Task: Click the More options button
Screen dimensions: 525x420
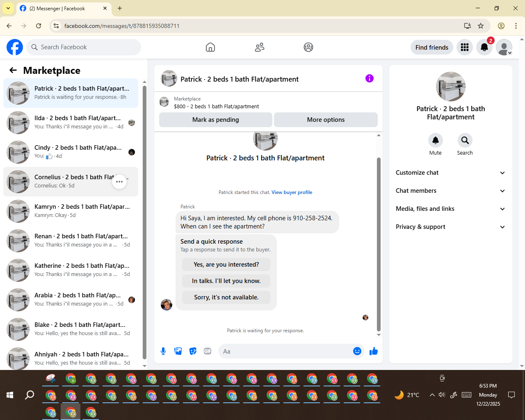Action: click(326, 120)
